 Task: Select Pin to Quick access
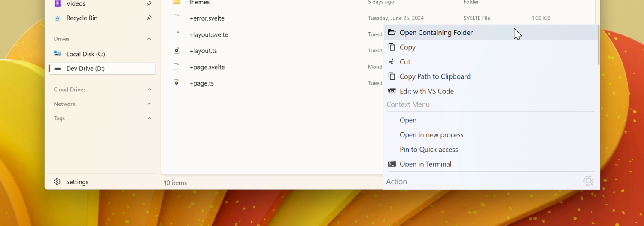(x=428, y=150)
